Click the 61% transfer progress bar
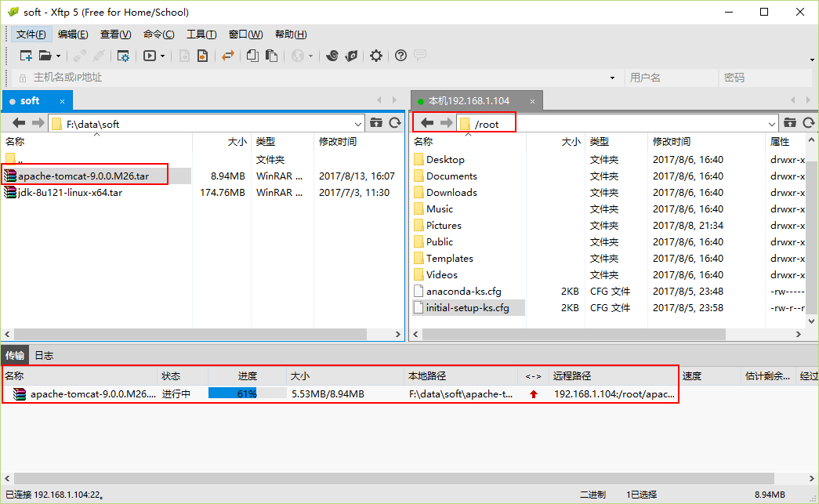This screenshot has height=504, width=819. pyautogui.click(x=247, y=393)
